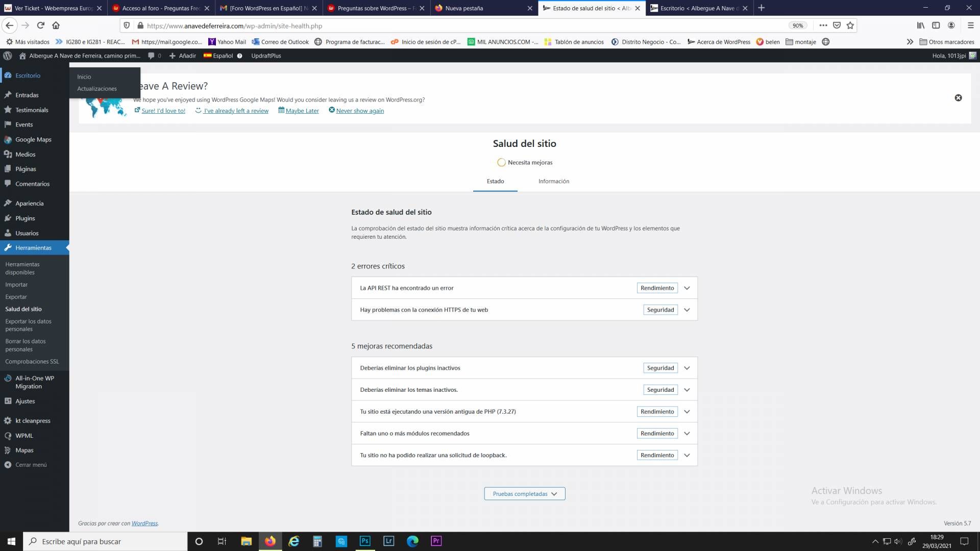The image size is (980, 551).
Task: Open Firefox account icon in toolbar
Action: tap(951, 26)
